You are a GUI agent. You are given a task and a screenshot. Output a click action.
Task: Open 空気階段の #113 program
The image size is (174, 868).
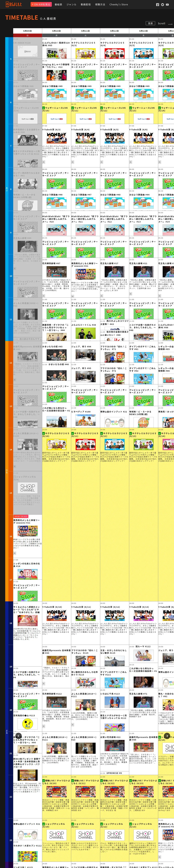tap(28, 721)
